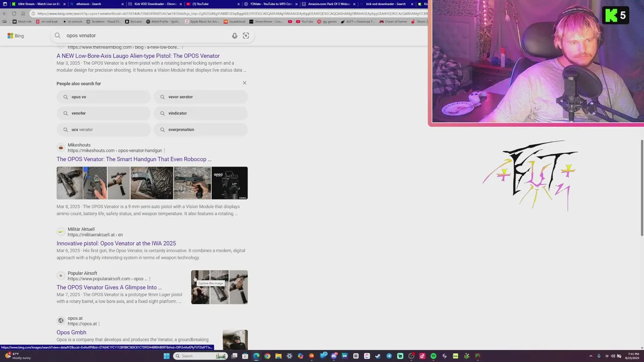Screen dimensions: 644x362
Task: Click the search magnifier in Bing box
Action: coord(57,36)
